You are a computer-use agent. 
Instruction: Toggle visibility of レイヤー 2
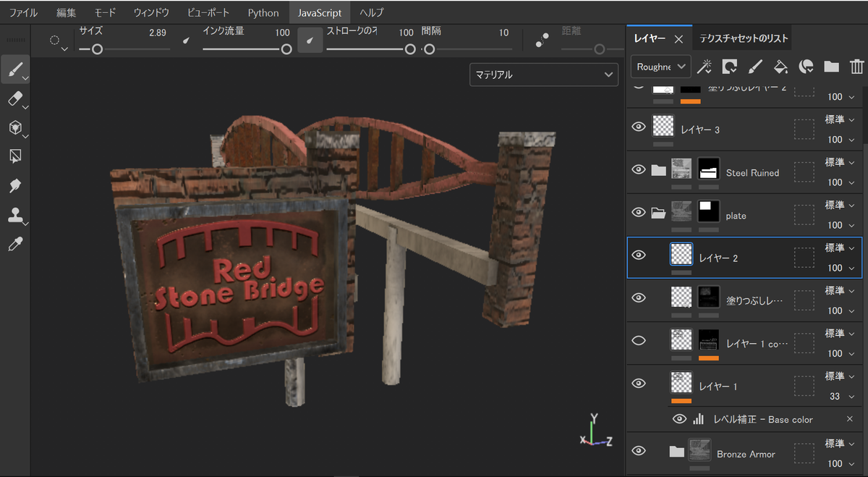pyautogui.click(x=638, y=255)
